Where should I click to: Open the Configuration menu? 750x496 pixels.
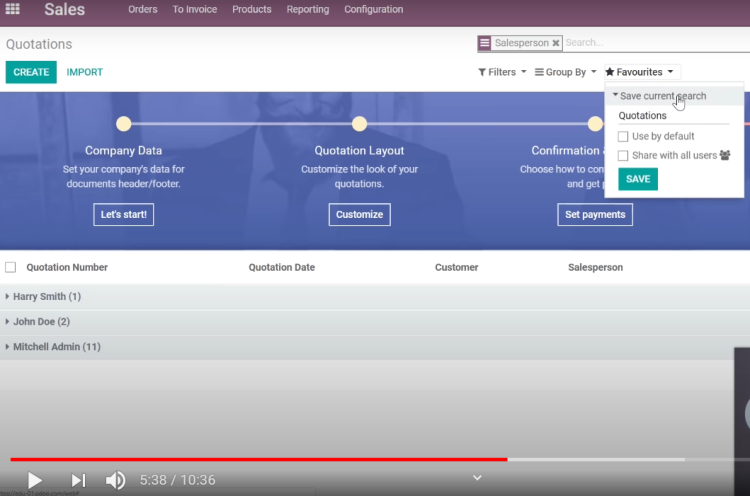374,9
